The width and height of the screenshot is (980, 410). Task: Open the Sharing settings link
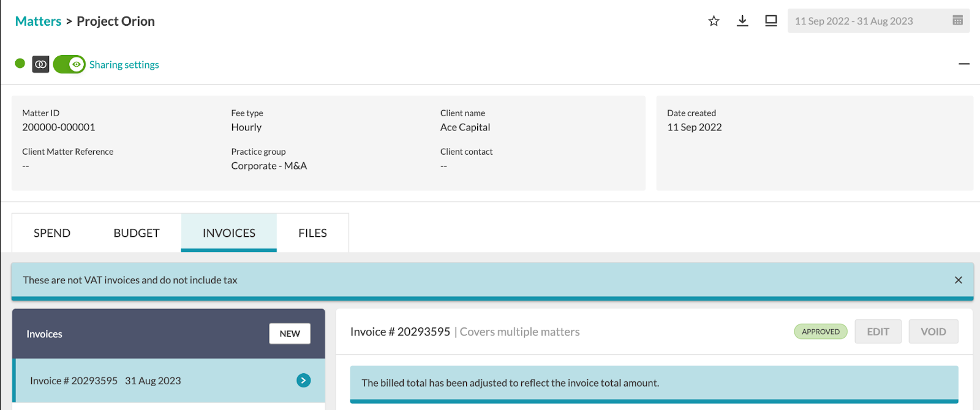(124, 64)
